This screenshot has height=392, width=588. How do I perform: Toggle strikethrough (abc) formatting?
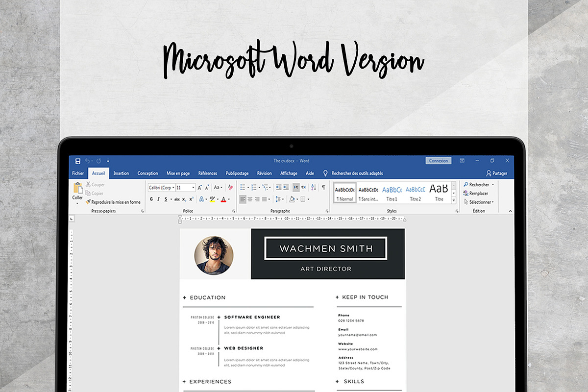pyautogui.click(x=177, y=199)
